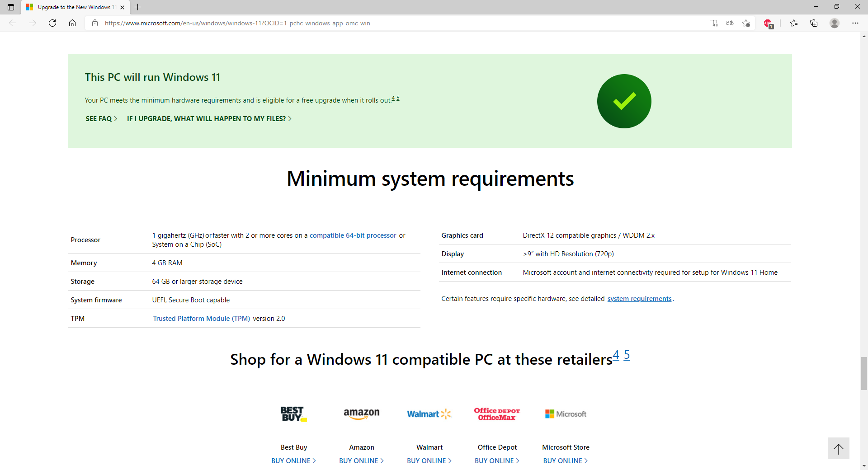Click the Best Buy logo
The image size is (868, 470).
pos(294,414)
